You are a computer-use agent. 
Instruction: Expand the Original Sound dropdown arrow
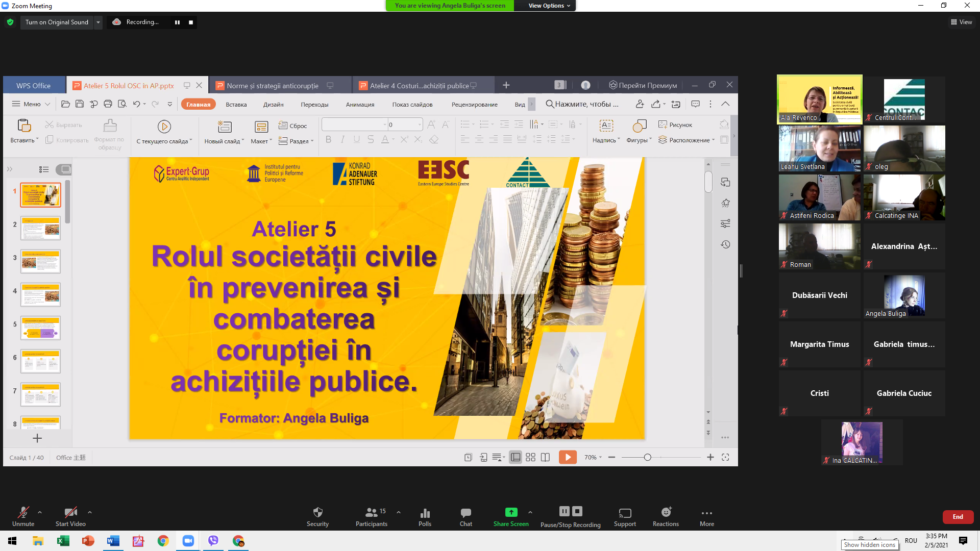pos(98,22)
